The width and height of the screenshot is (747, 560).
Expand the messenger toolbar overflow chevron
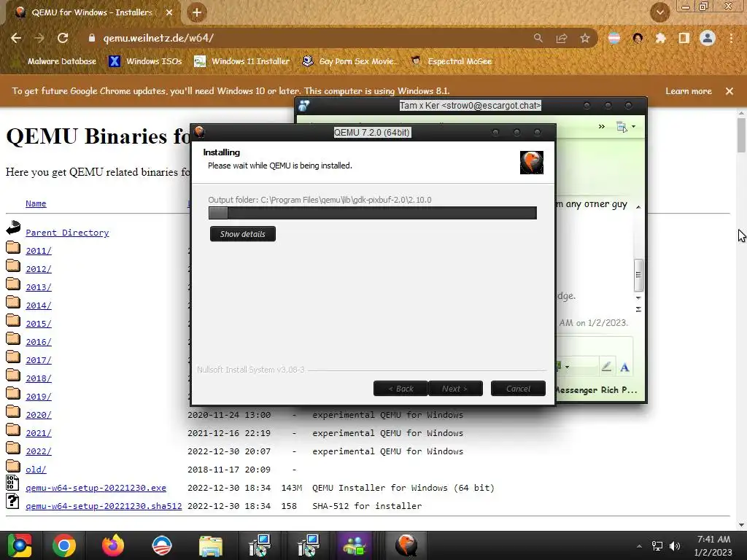[x=602, y=126]
